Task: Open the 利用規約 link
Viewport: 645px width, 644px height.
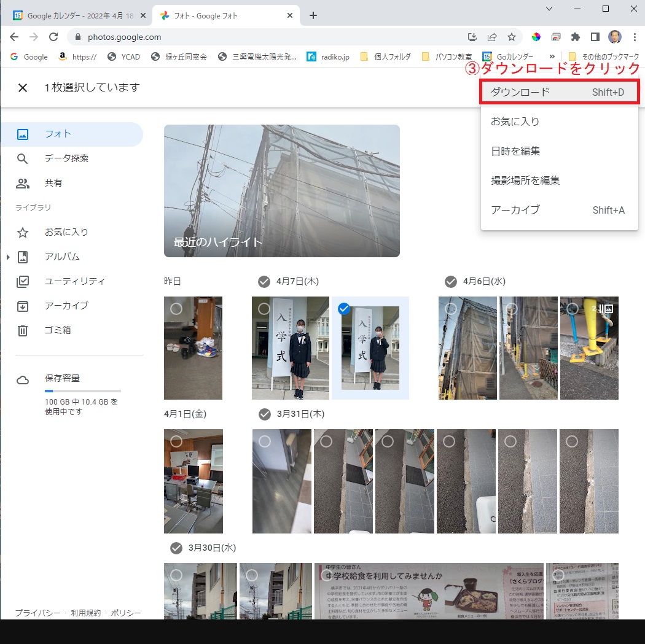Action: [x=85, y=613]
